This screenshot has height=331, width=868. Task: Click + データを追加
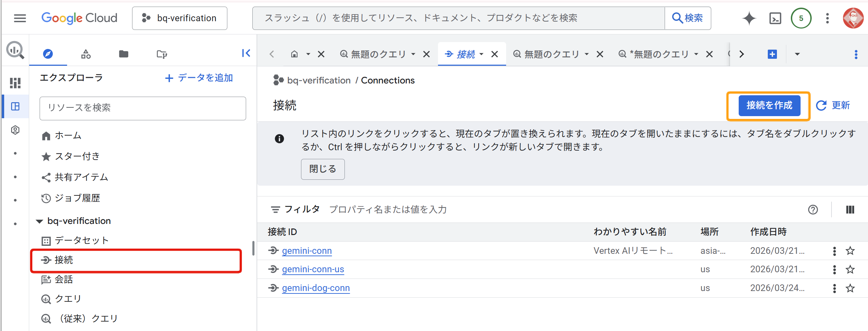[199, 78]
